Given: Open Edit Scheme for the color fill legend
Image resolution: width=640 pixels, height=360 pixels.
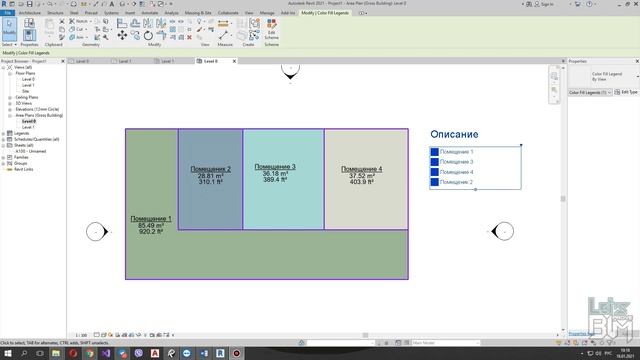Looking at the screenshot, I should 271,29.
